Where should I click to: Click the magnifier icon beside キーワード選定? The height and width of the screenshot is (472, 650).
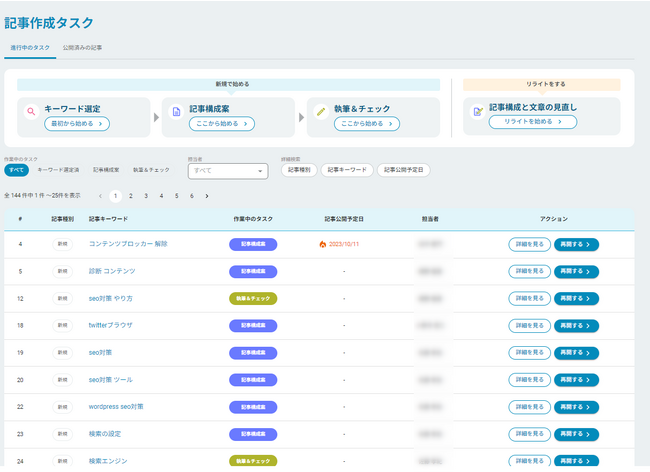pos(31,111)
